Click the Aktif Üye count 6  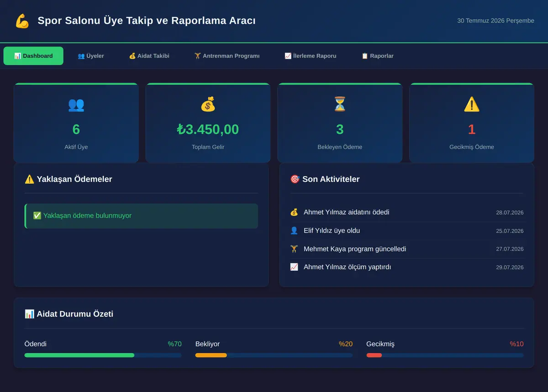pos(76,130)
